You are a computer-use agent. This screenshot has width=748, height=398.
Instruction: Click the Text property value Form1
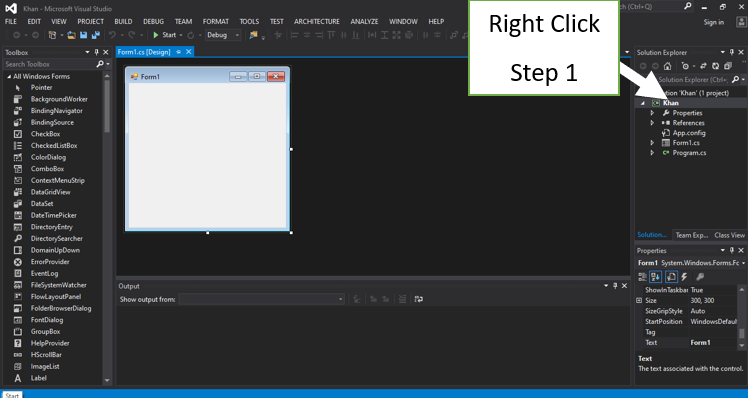click(700, 343)
